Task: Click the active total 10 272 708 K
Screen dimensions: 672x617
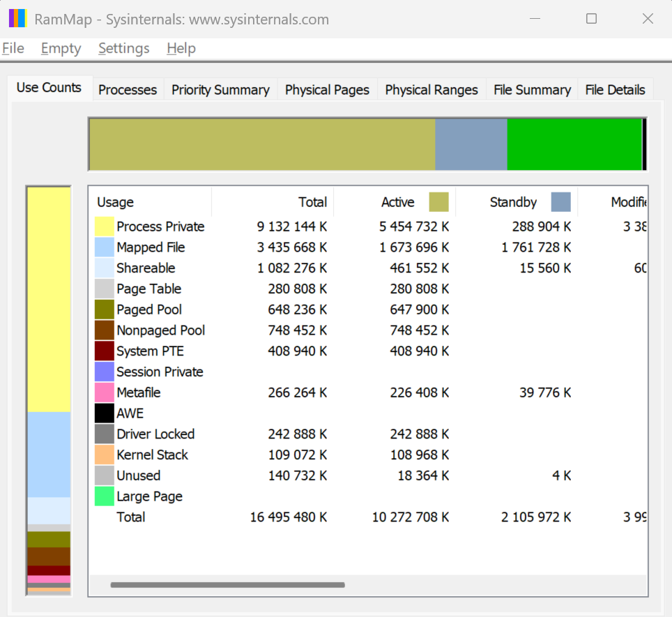Action: coord(411,517)
